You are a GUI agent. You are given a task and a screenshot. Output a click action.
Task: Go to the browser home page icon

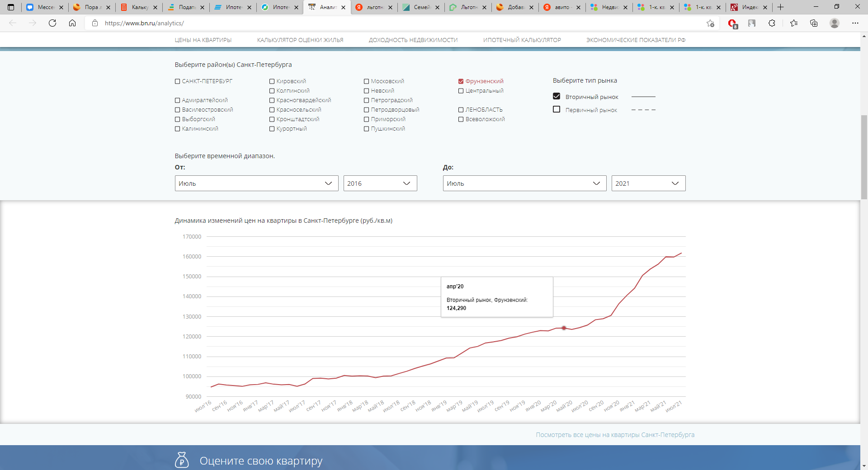coord(72,23)
